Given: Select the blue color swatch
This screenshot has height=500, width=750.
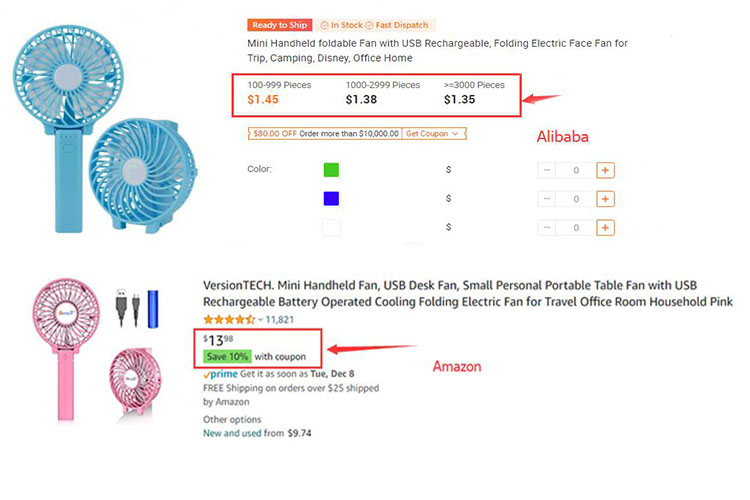Looking at the screenshot, I should tap(331, 199).
